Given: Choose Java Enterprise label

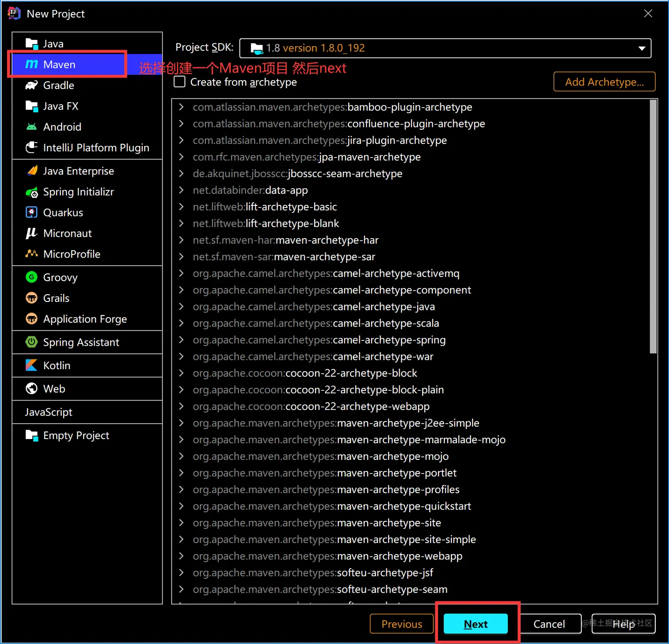Looking at the screenshot, I should 79,171.
